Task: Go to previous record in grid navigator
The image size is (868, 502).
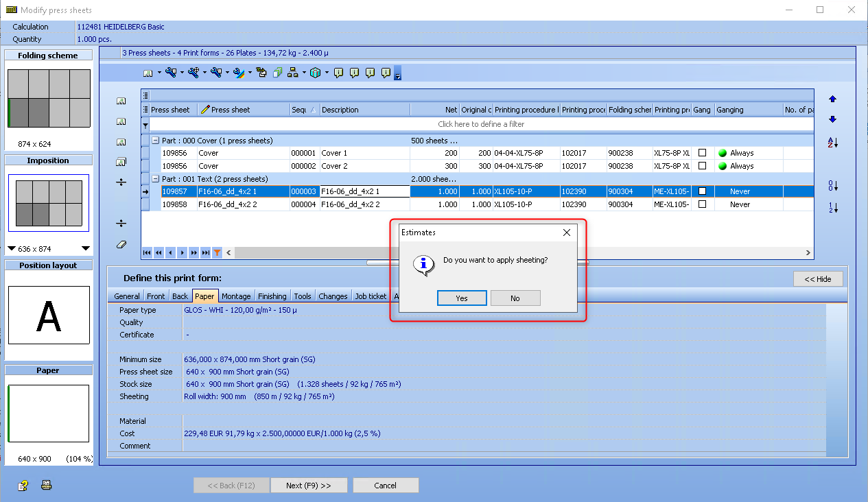Action: click(170, 253)
